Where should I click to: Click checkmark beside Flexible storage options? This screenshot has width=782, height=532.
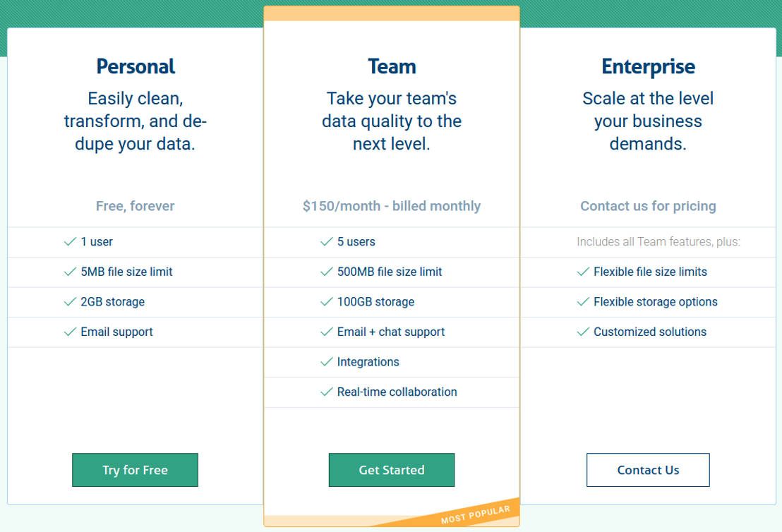[583, 302]
